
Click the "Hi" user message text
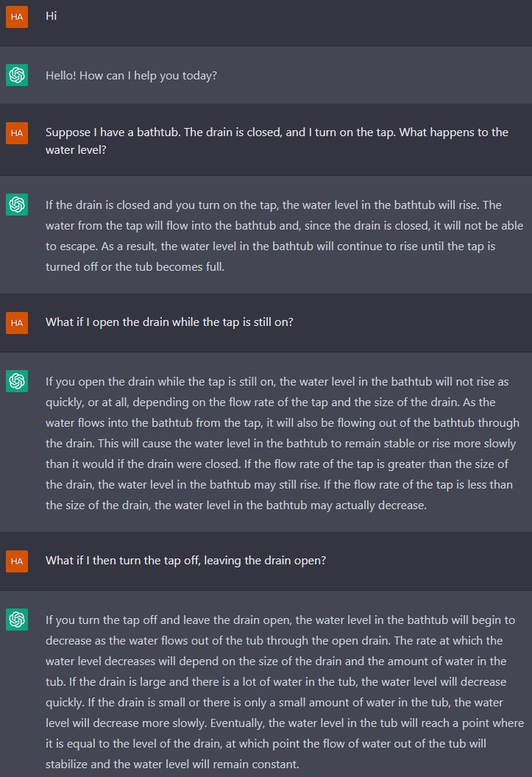point(51,16)
